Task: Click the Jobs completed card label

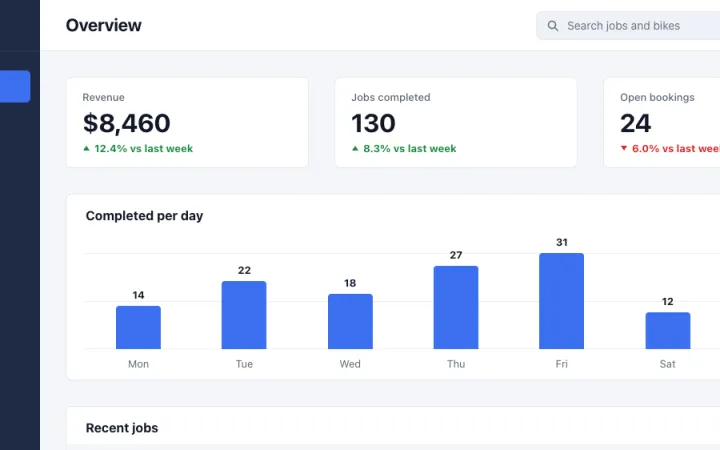Action: pos(391,97)
